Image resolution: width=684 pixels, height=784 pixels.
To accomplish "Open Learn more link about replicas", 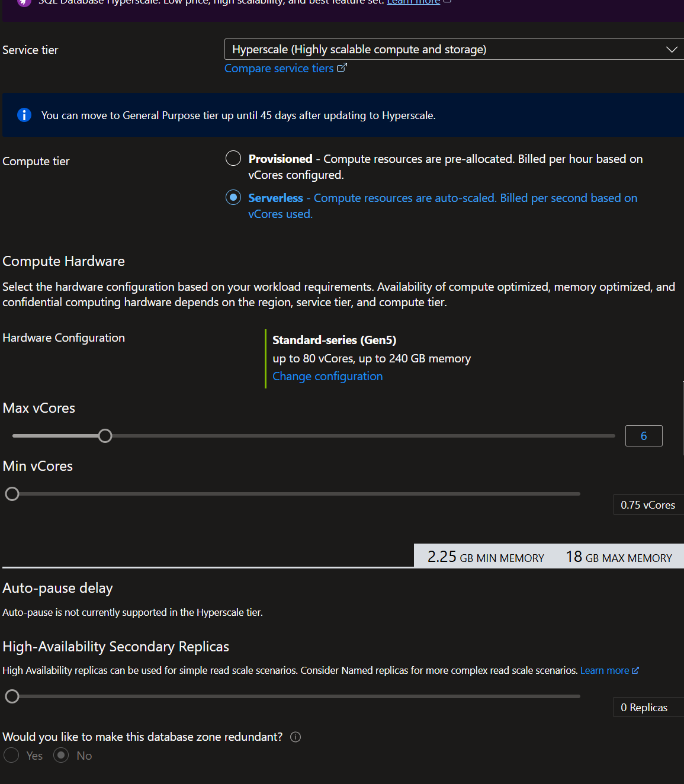I will 605,670.
